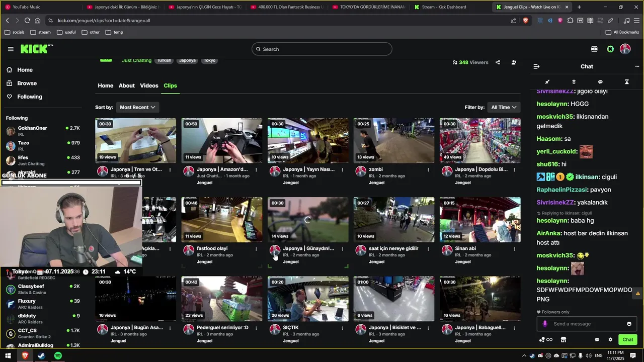Click the Windows Start button
This screenshot has height=362, width=644.
coord(8,355)
